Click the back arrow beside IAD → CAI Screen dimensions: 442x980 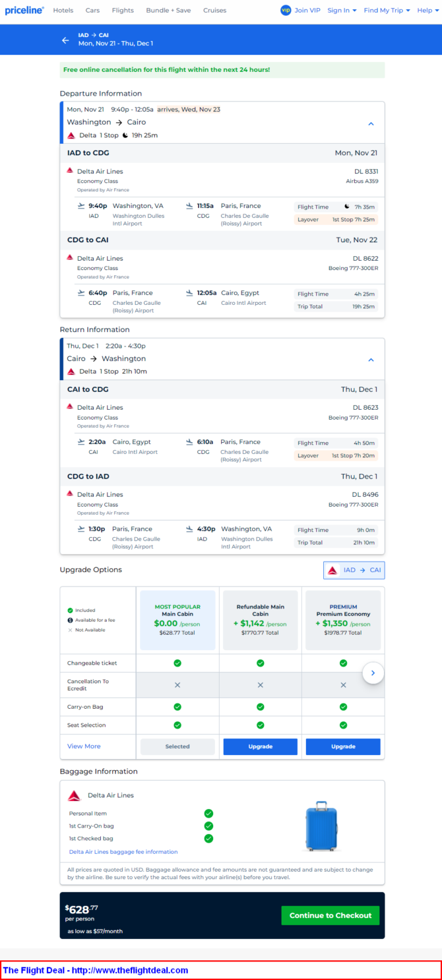coord(65,40)
